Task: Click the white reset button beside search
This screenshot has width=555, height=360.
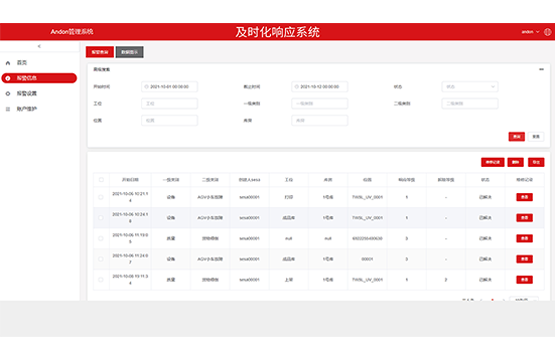Action: click(536, 137)
